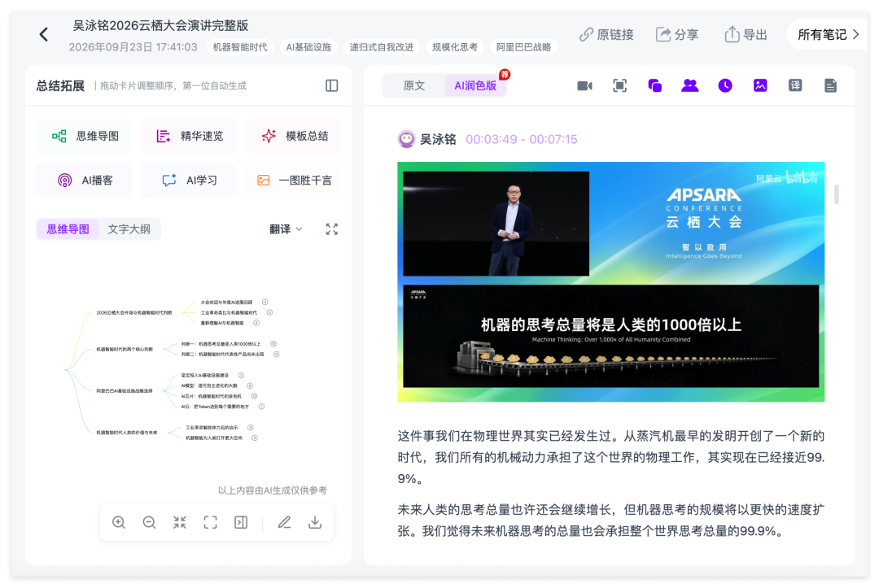Click the 阿里巴巴战略 tag
This screenshot has width=879, height=588.
[523, 47]
